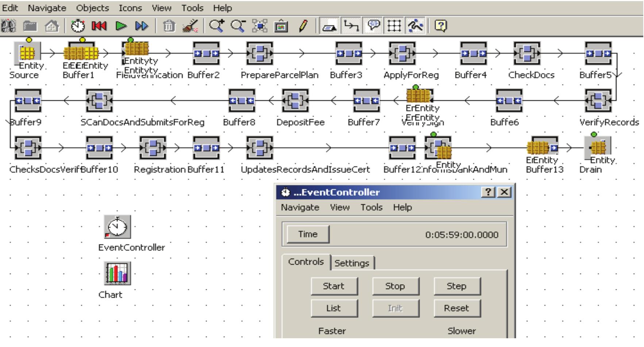644x347 pixels.
Task: Select the Chart object icon
Action: point(117,273)
